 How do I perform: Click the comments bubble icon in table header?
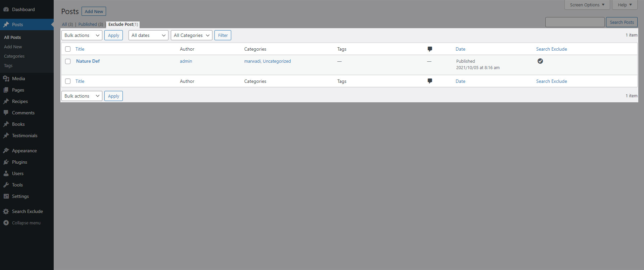(x=430, y=49)
